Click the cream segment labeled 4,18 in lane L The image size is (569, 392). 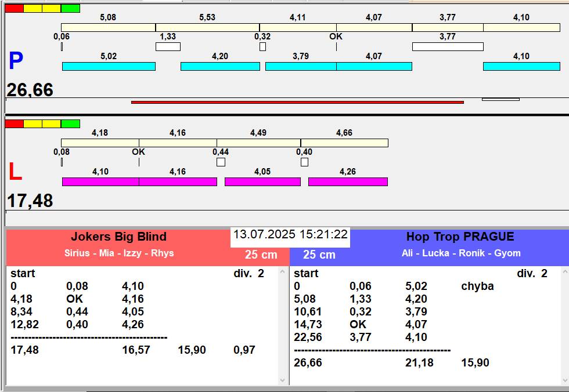click(100, 143)
